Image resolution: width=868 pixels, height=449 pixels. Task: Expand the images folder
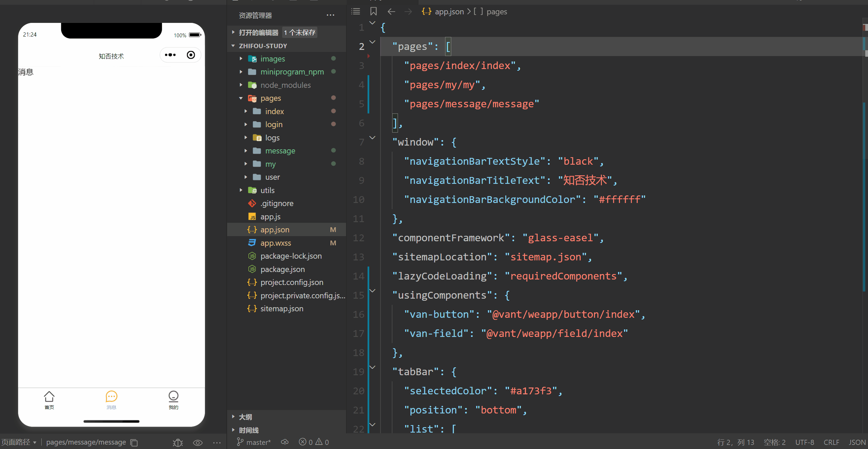[x=272, y=59]
